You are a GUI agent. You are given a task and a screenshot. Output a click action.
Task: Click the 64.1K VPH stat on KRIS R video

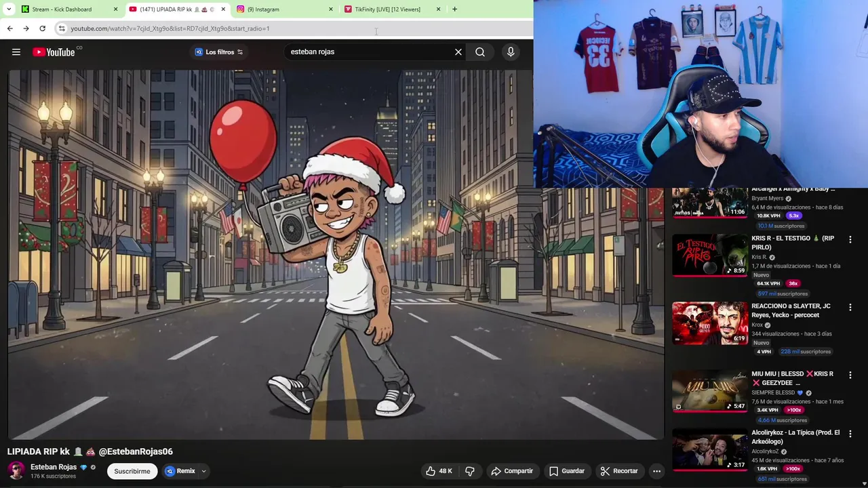click(x=768, y=283)
